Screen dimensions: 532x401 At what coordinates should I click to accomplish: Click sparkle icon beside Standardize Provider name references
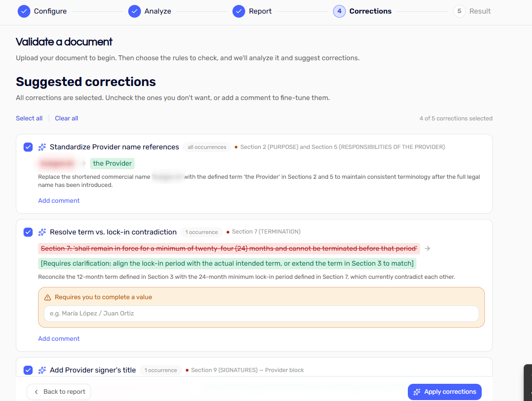[x=42, y=147]
